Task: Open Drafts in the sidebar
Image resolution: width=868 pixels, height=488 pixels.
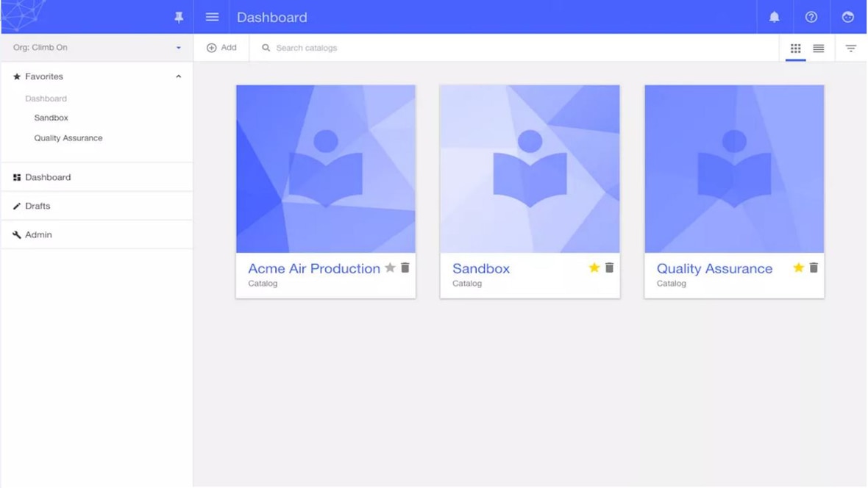Action: coord(38,207)
